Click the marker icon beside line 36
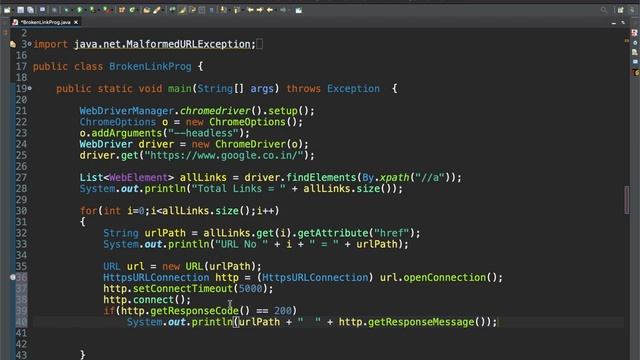640x360 pixels. [13, 277]
